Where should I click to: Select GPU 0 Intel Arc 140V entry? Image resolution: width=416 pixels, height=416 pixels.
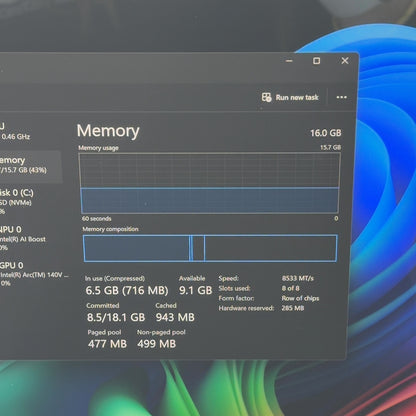point(33,274)
